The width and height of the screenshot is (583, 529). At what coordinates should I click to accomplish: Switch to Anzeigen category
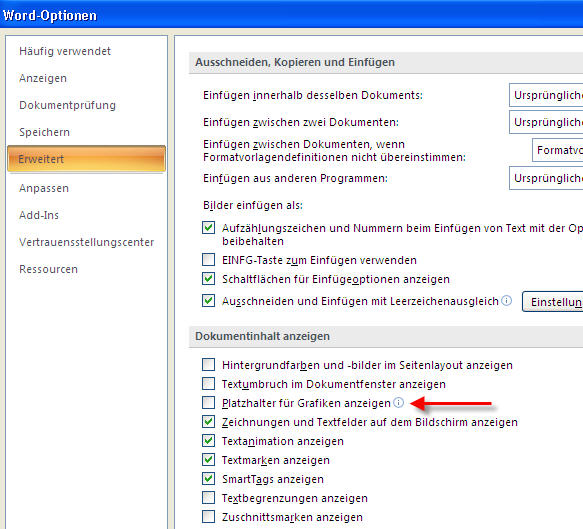tap(43, 78)
